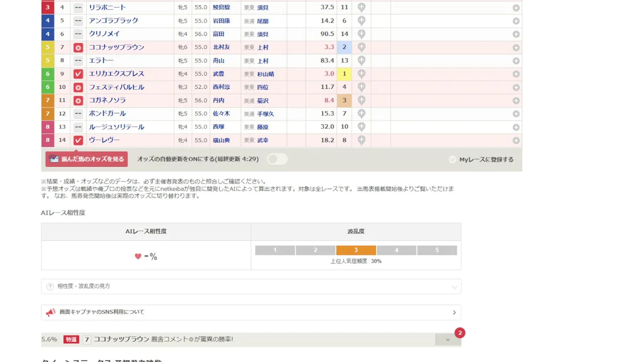Click the gray 波乱度 level 5 segment

[437, 250]
